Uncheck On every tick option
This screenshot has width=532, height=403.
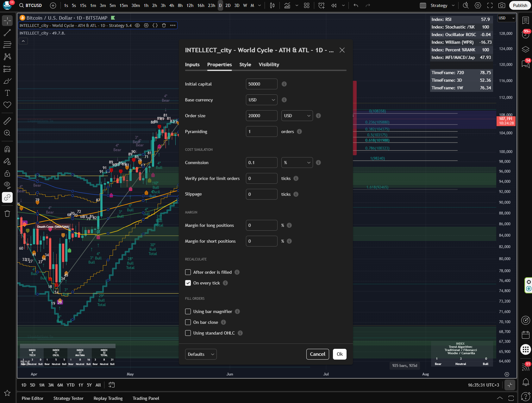pos(188,283)
